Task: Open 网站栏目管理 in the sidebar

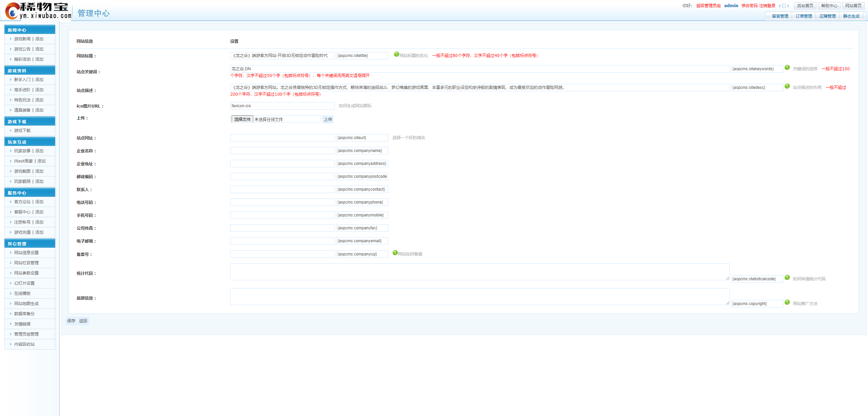Action: [x=26, y=263]
